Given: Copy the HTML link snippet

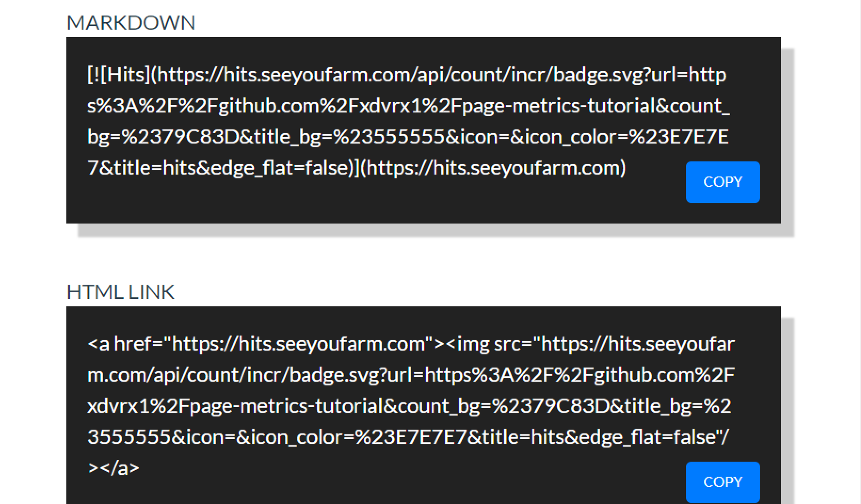Looking at the screenshot, I should [x=723, y=482].
